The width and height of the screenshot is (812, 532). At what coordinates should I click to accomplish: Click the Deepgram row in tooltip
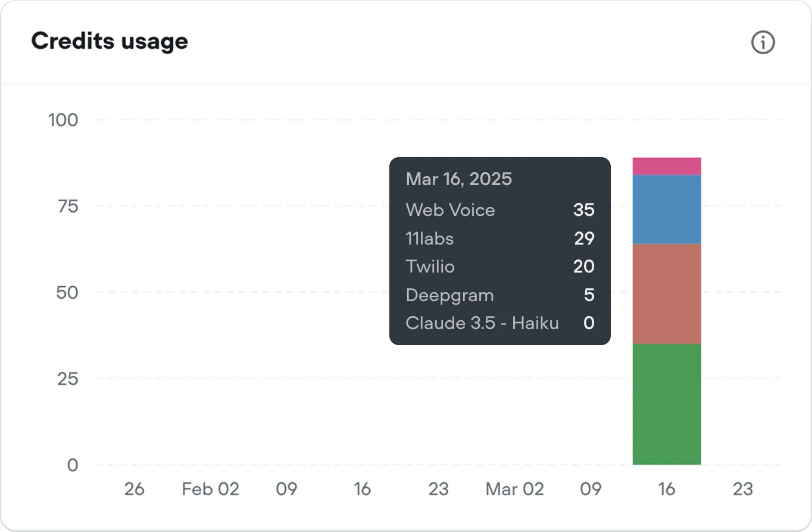pyautogui.click(x=500, y=295)
